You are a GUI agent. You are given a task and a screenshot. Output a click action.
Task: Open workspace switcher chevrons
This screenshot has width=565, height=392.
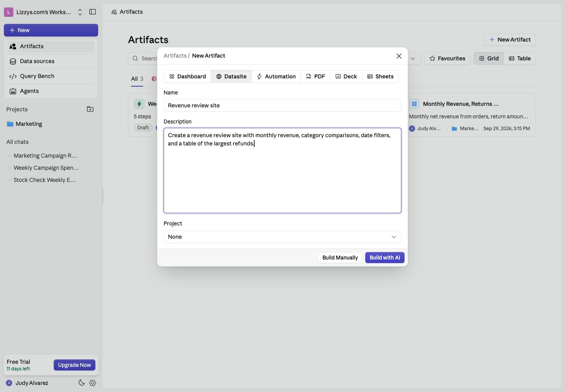[80, 12]
